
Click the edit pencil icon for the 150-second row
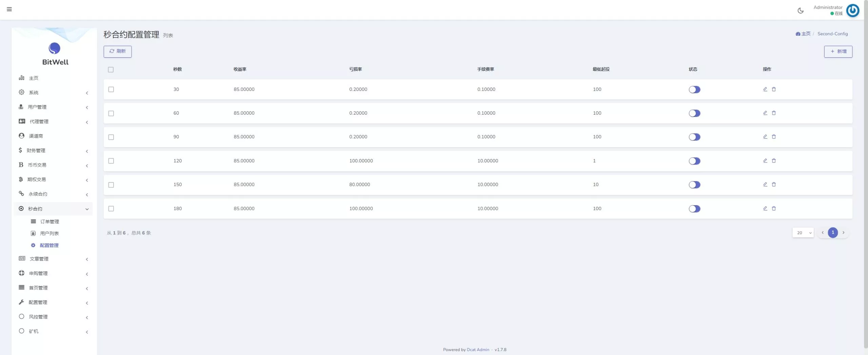pyautogui.click(x=765, y=184)
